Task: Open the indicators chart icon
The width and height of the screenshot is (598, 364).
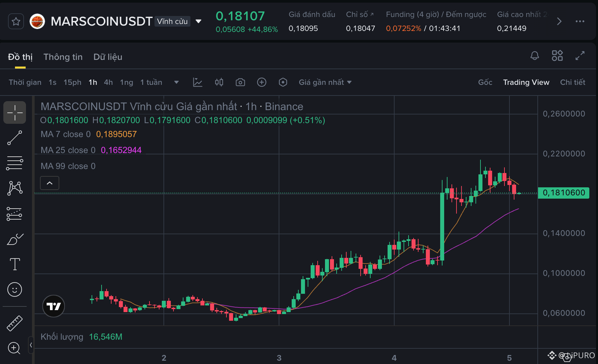Action: (198, 82)
